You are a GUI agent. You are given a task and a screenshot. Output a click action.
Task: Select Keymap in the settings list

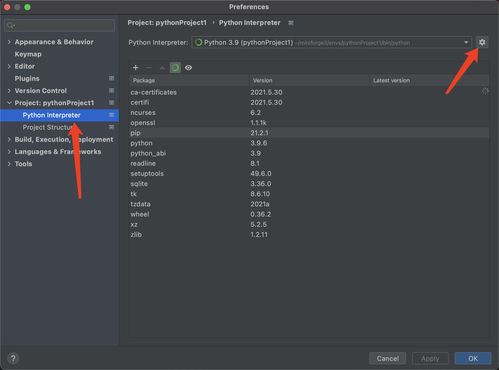click(28, 54)
